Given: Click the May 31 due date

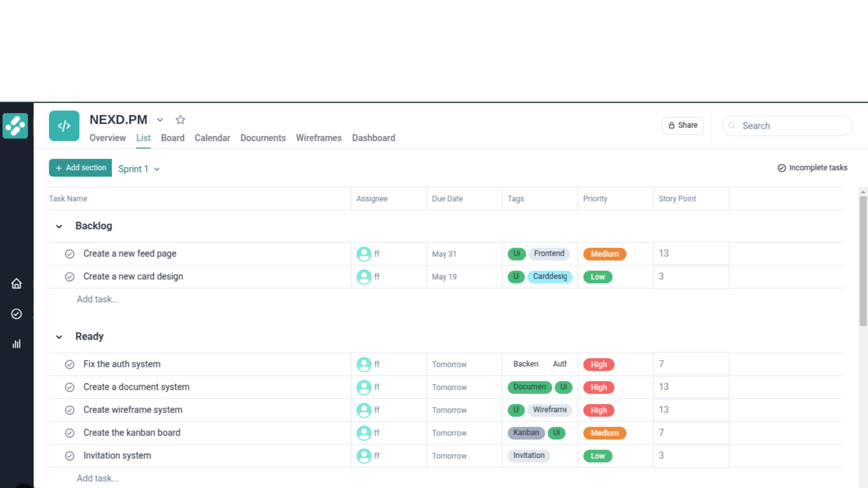Looking at the screenshot, I should point(444,254).
